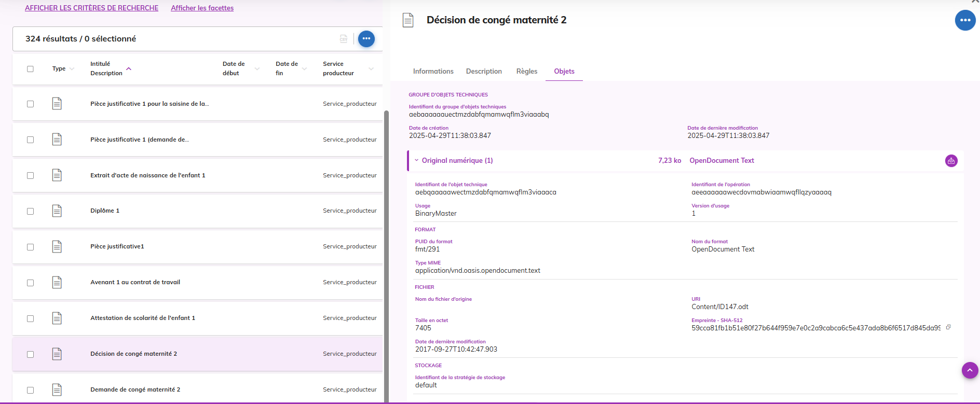980x404 pixels.
Task: Open the more-actions button beside the archive title
Action: [x=965, y=20]
